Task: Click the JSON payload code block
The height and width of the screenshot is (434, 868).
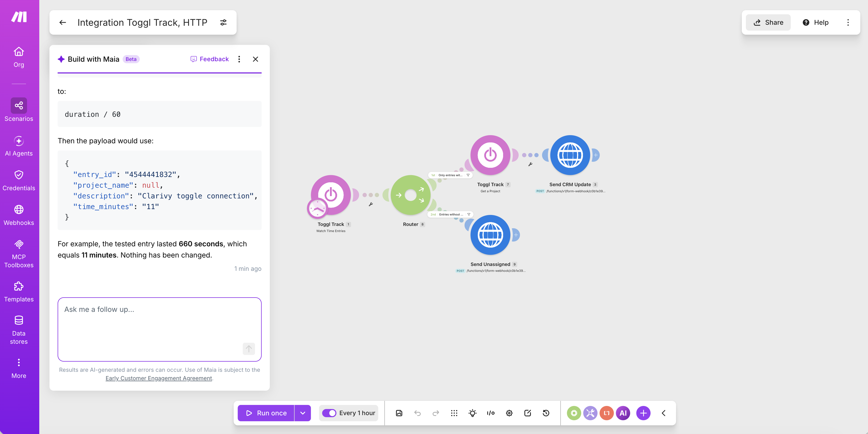Action: (159, 190)
